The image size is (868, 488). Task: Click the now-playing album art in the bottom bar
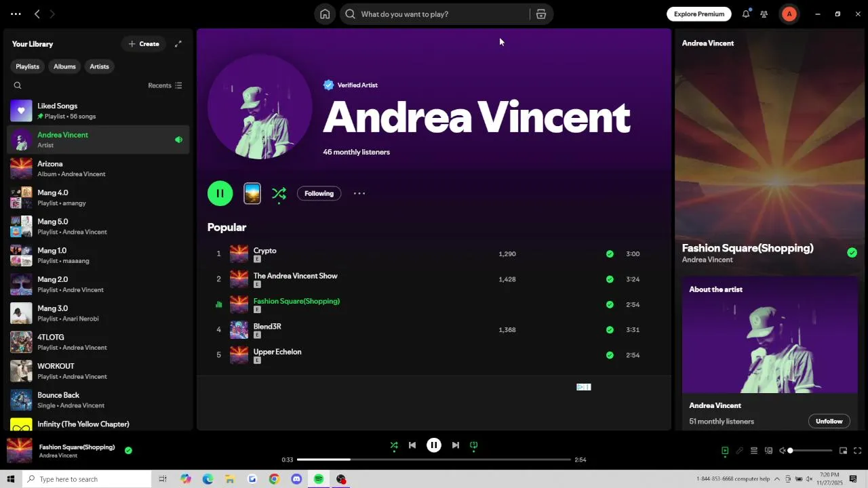[20, 451]
